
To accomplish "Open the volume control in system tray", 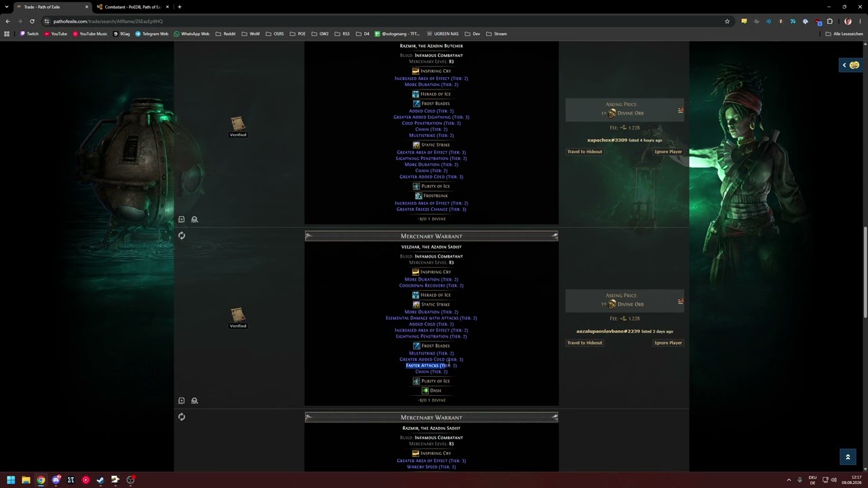I will (833, 480).
